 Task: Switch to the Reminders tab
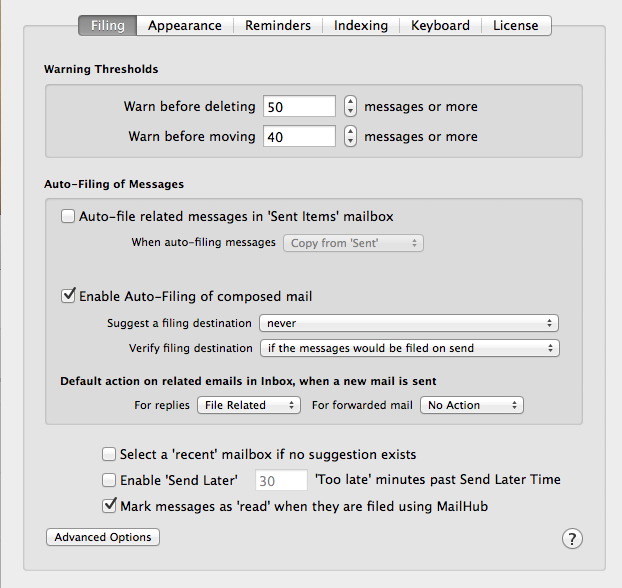tap(277, 25)
